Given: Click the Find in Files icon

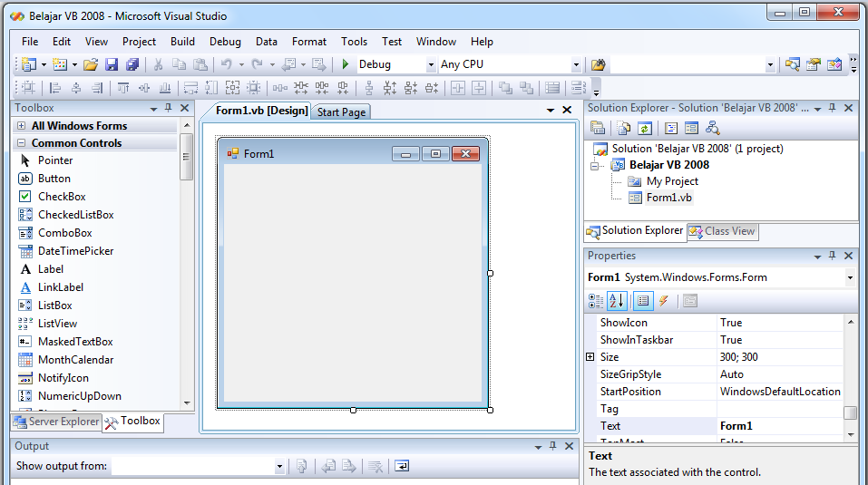Looking at the screenshot, I should [x=598, y=64].
